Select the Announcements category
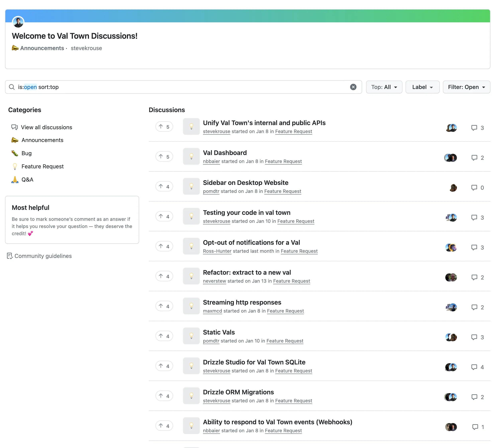 click(42, 140)
